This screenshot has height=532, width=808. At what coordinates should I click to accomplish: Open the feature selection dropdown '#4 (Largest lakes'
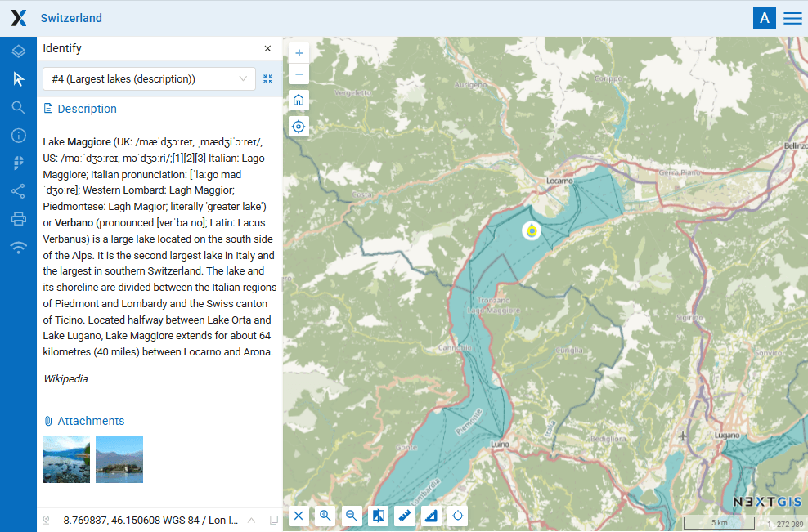pos(149,79)
